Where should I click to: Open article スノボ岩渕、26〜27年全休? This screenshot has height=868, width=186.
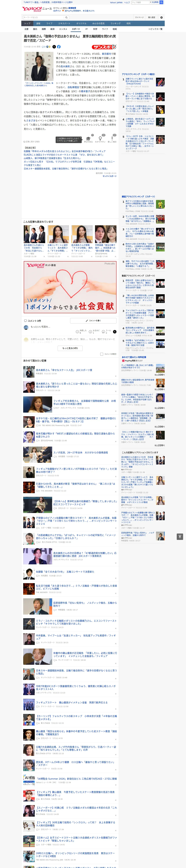coord(80,453)
